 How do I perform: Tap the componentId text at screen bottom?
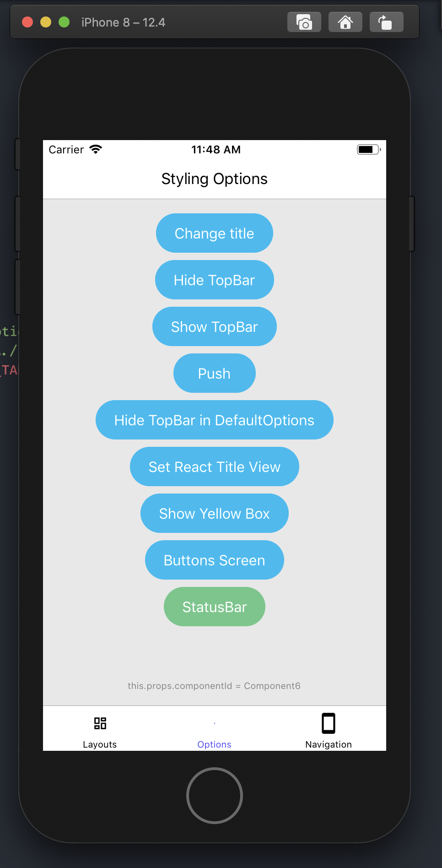[214, 686]
